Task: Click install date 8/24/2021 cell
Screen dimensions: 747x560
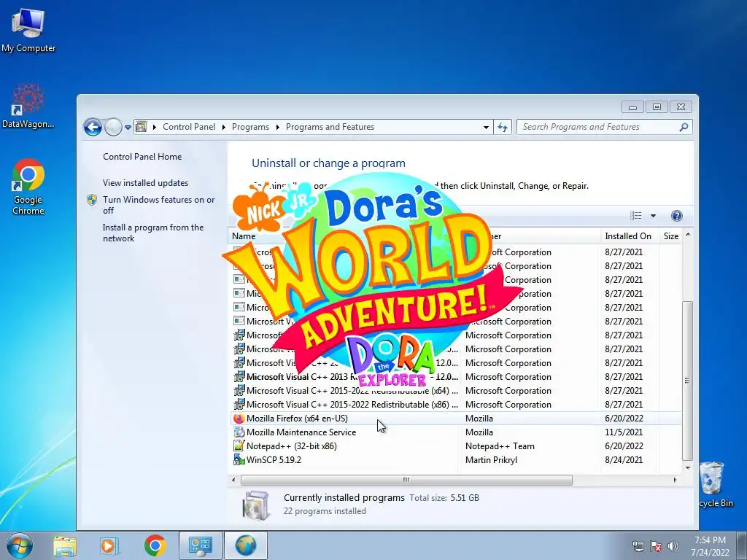Action: tap(623, 460)
